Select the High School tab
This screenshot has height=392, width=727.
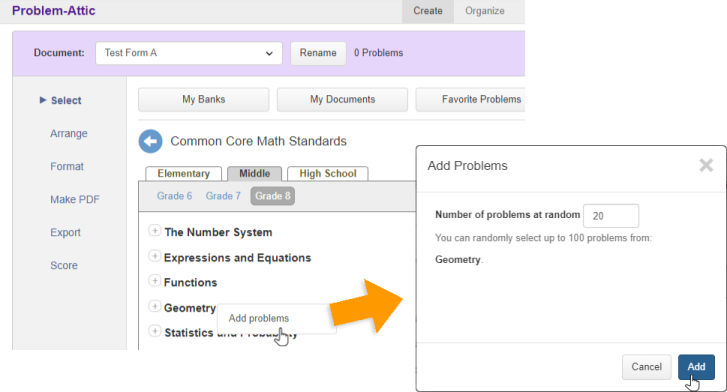328,174
